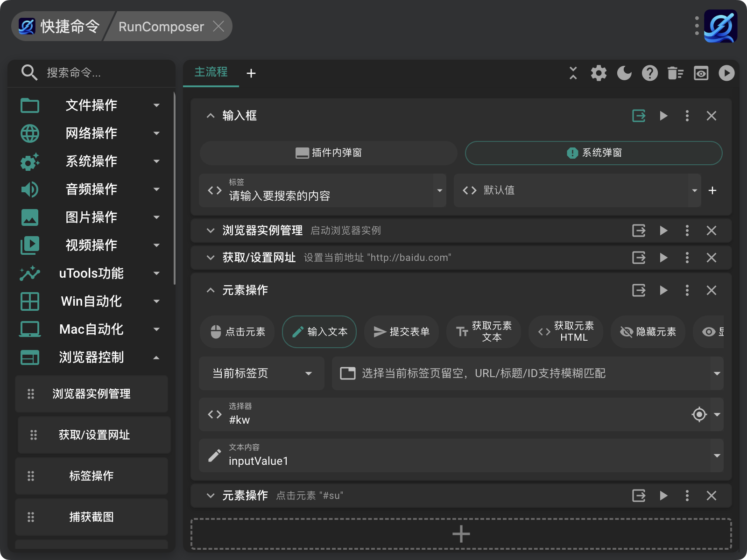This screenshot has width=747, height=560.
Task: Click the element picker target icon in 选择器
Action: pos(699,414)
